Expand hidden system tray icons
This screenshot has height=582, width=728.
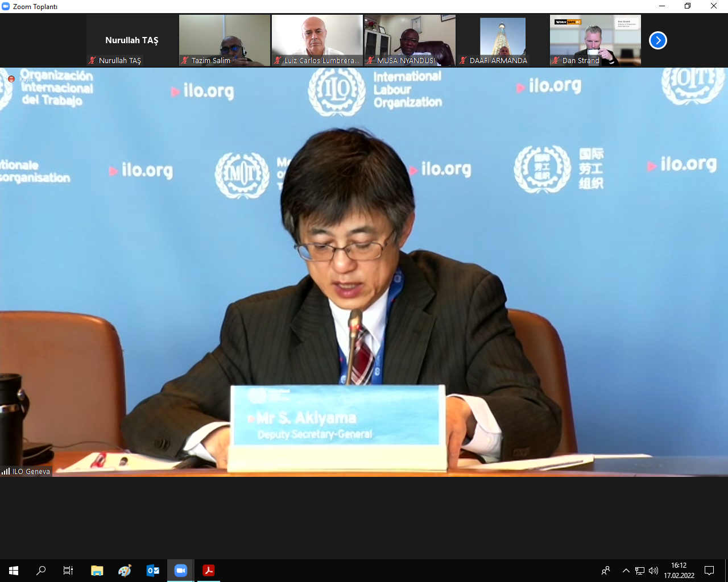tap(626, 571)
